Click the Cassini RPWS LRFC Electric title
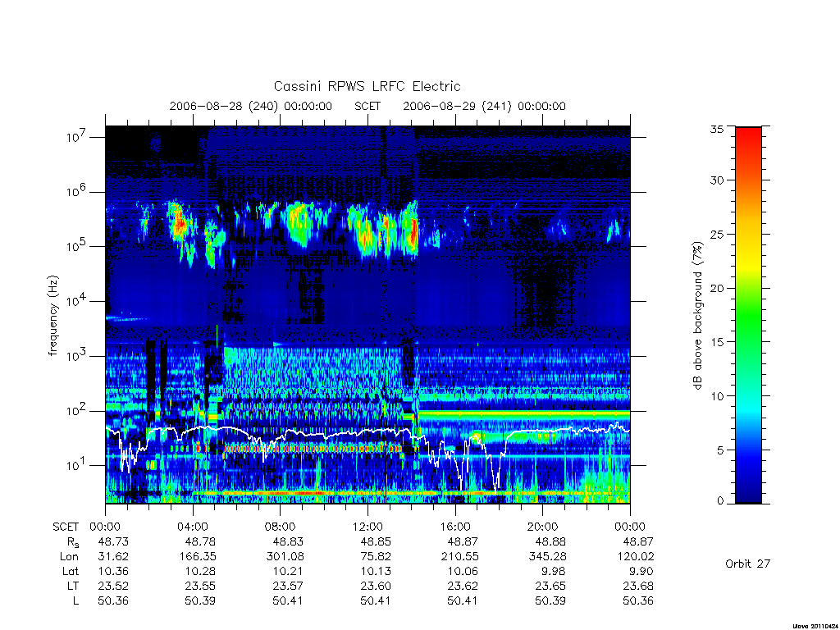 point(367,86)
